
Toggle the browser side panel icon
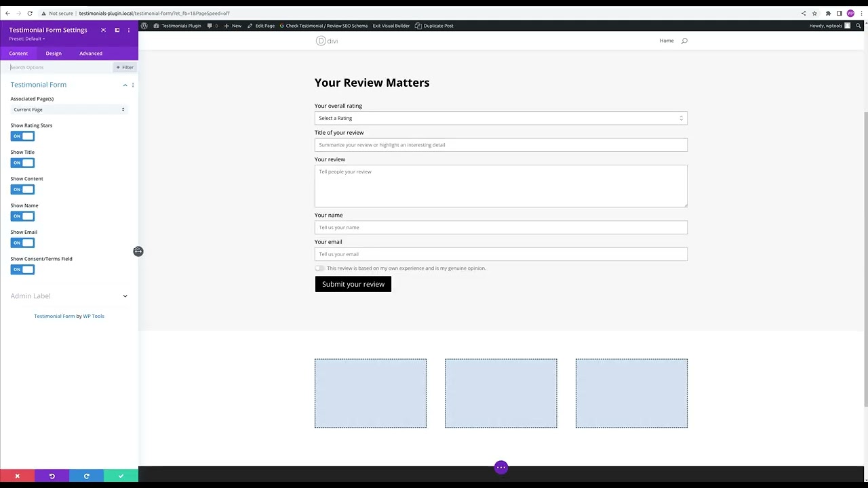click(x=839, y=13)
